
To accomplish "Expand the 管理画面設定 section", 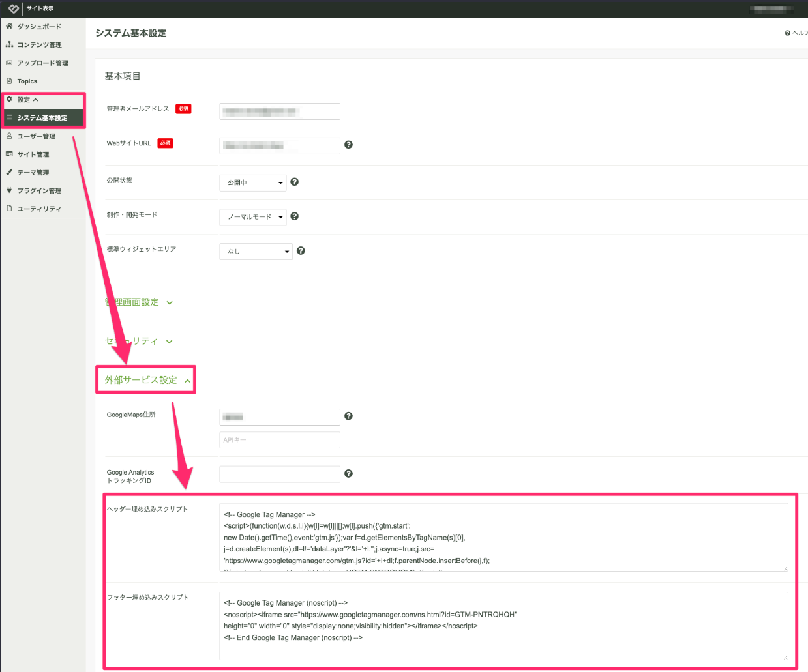I will (x=139, y=302).
